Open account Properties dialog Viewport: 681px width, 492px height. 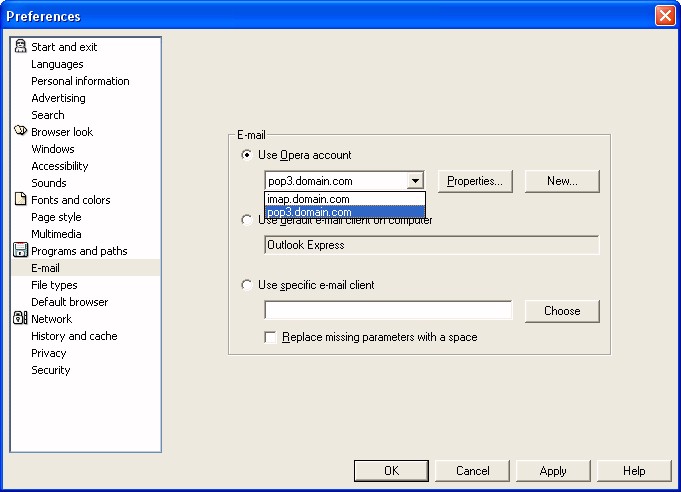474,181
